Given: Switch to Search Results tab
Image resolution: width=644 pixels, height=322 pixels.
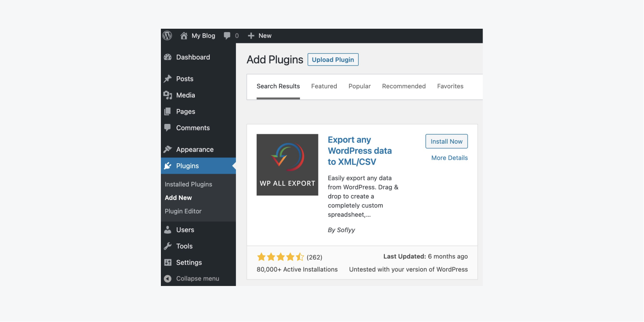Looking at the screenshot, I should click(x=278, y=86).
